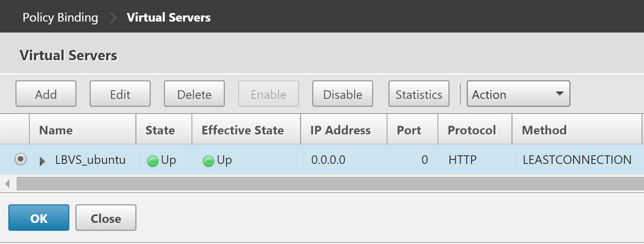Click the Add button

pyautogui.click(x=46, y=94)
